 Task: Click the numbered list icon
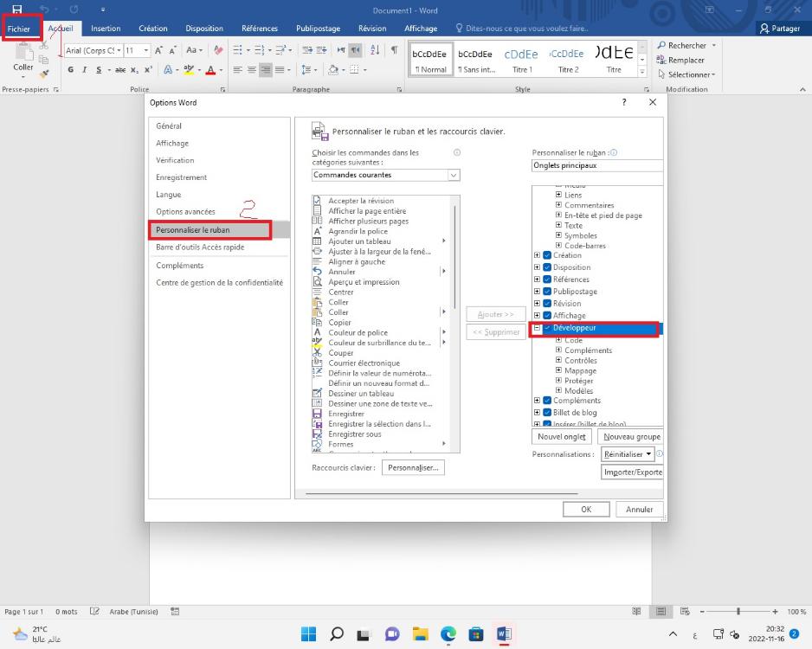pos(260,50)
